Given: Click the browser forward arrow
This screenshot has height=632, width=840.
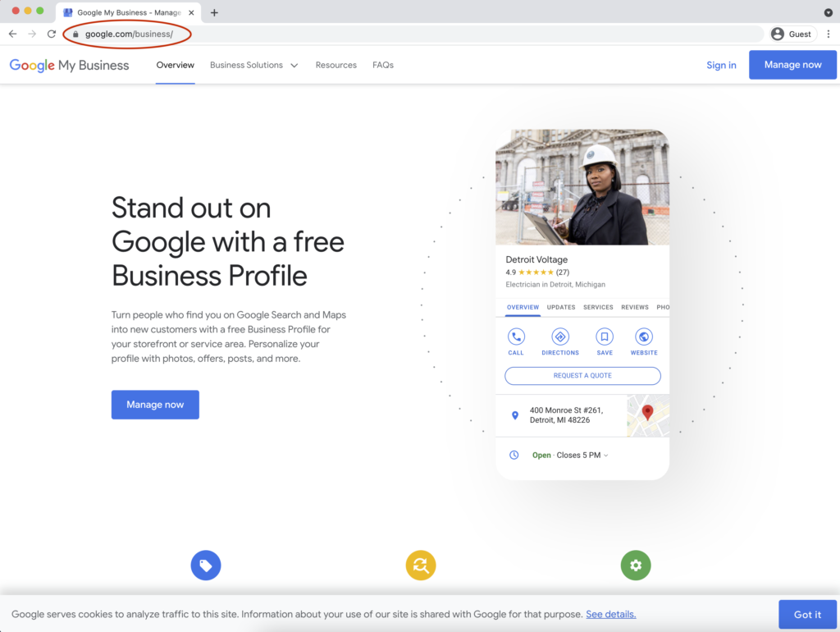Looking at the screenshot, I should click(x=32, y=34).
